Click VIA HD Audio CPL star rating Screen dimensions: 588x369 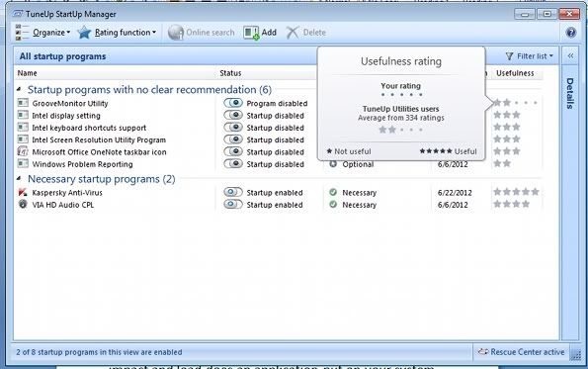pos(512,204)
